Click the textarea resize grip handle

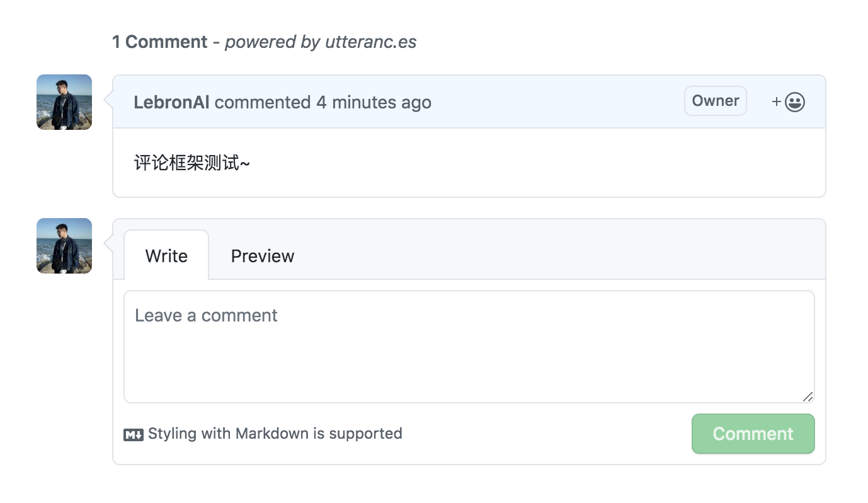coord(808,396)
